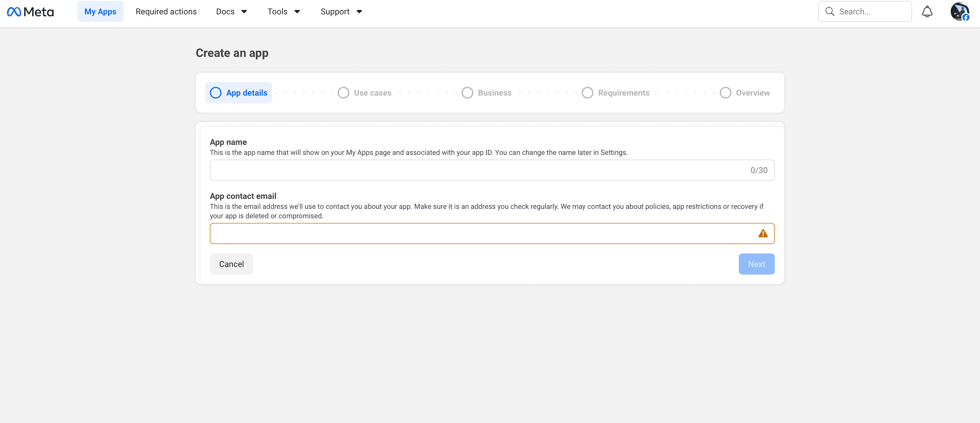
Task: Click the Facebook badge on the avatar
Action: click(966, 18)
